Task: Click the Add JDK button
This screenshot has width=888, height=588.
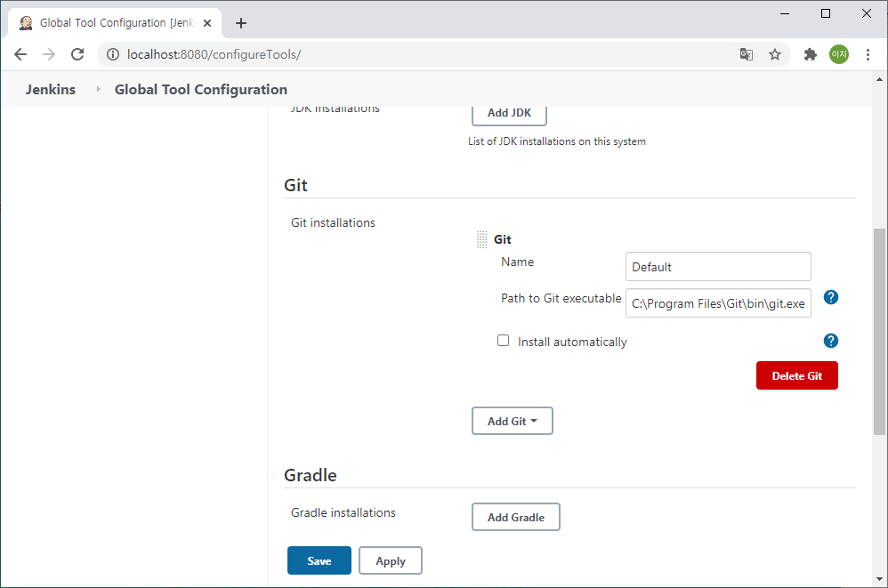Action: click(x=509, y=113)
